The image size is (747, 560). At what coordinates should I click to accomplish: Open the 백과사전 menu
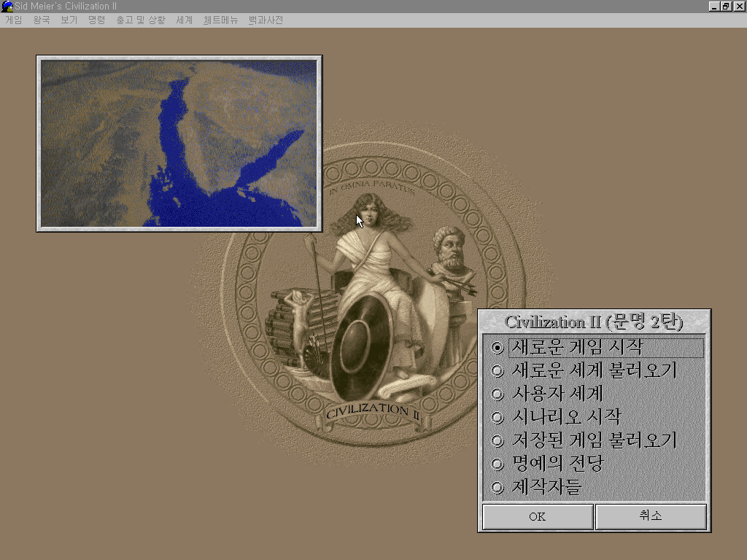tap(266, 20)
